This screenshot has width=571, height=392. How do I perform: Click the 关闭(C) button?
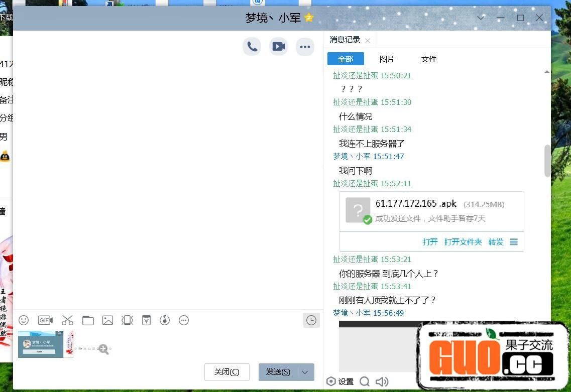click(x=227, y=372)
